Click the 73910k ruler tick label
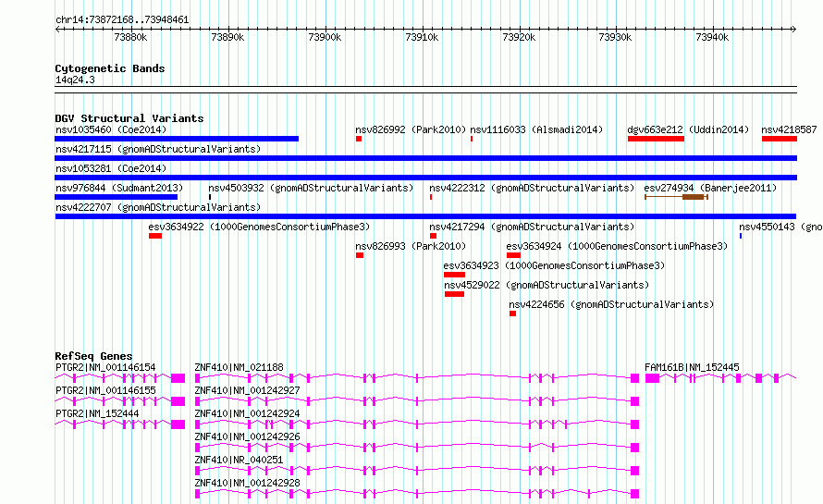This screenshot has height=504, width=823. point(422,37)
